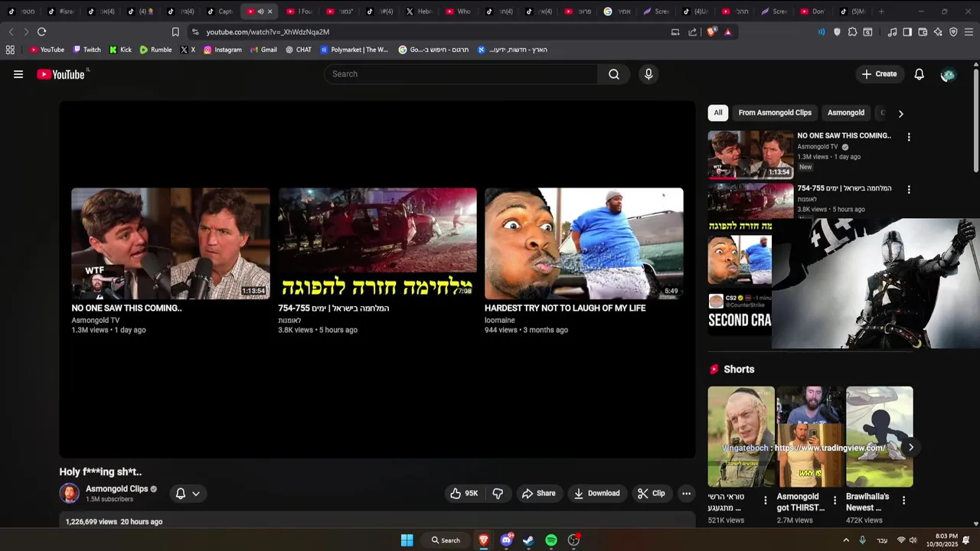
Task: Open site information in the address bar
Action: (195, 32)
